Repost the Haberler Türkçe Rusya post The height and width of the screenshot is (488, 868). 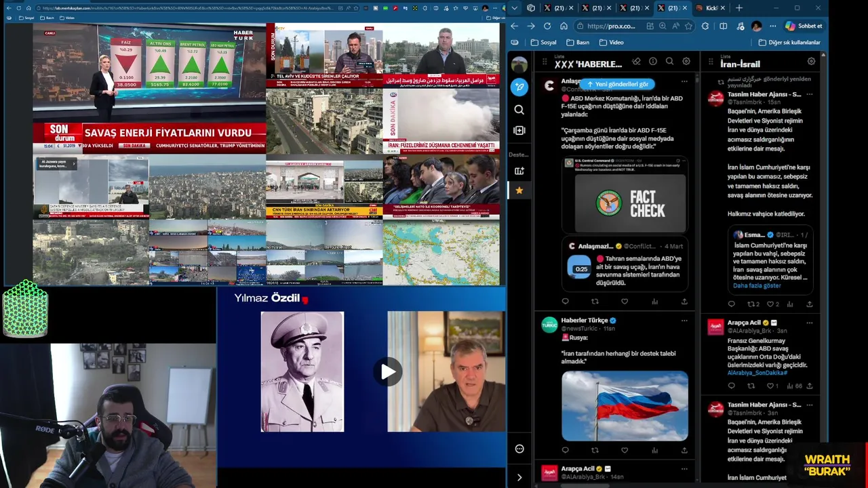(x=595, y=450)
